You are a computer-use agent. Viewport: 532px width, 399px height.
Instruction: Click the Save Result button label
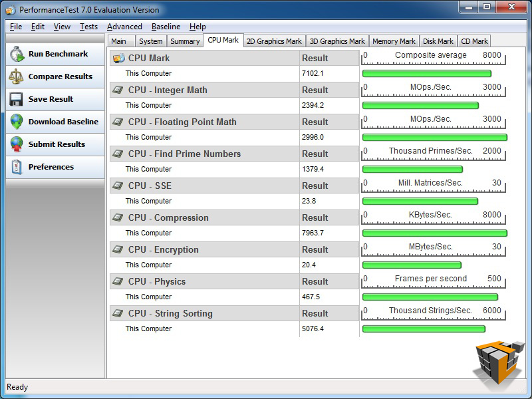pyautogui.click(x=51, y=99)
